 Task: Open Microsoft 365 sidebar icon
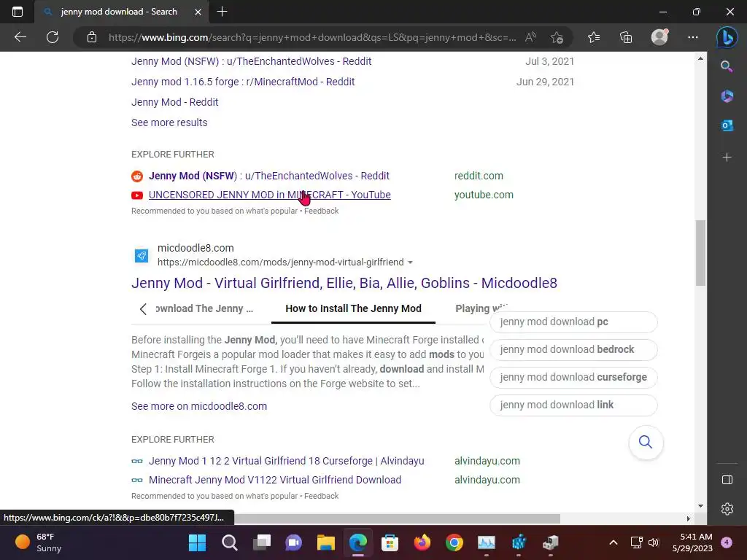727,96
